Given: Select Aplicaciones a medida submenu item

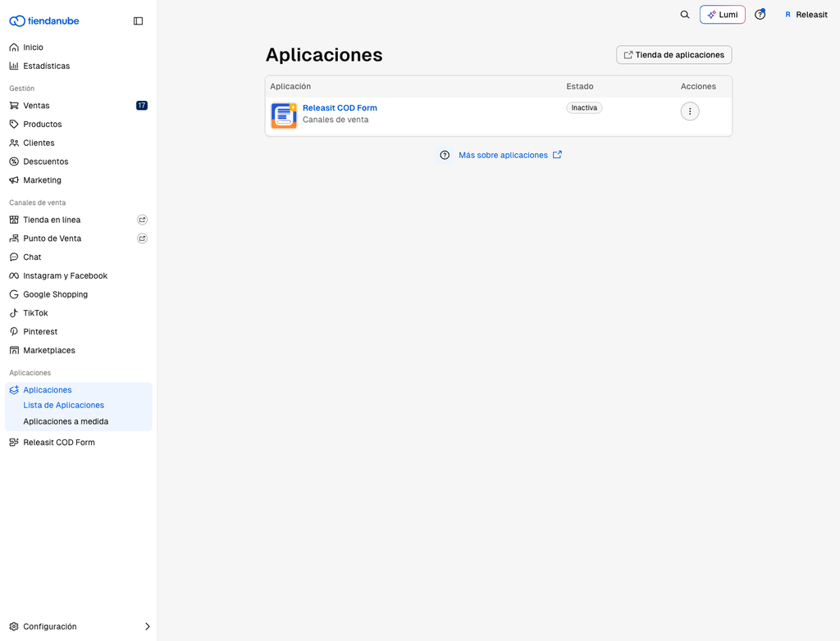Looking at the screenshot, I should pyautogui.click(x=66, y=421).
